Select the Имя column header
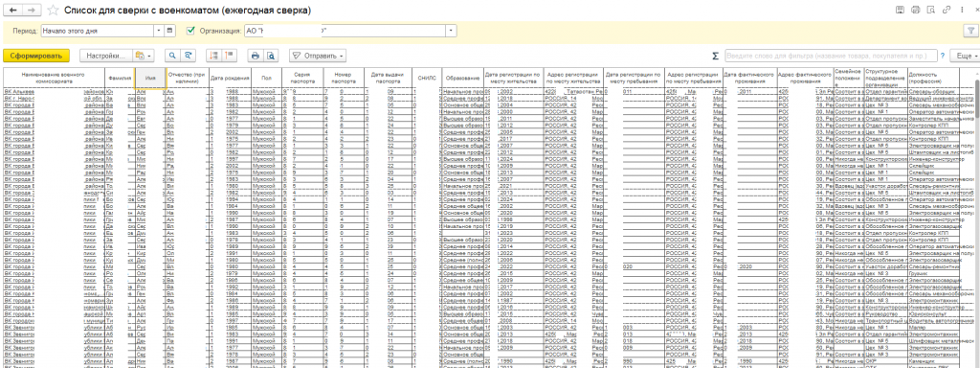The height and width of the screenshot is (368, 980). 149,79
